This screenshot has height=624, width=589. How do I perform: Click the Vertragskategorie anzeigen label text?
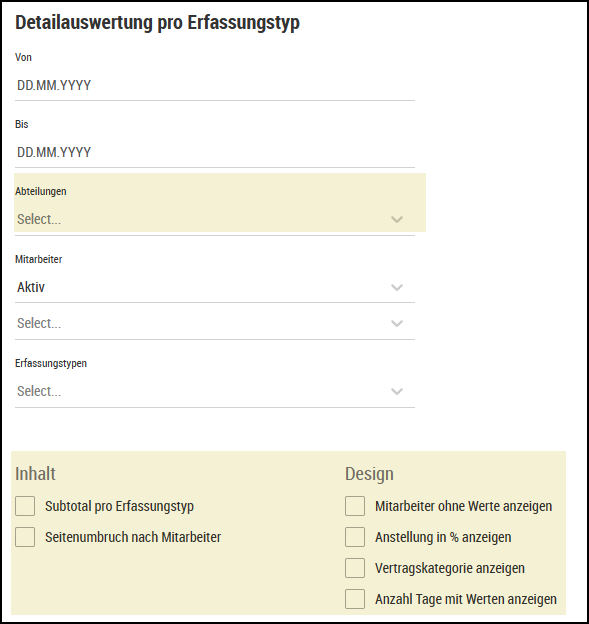click(x=450, y=568)
